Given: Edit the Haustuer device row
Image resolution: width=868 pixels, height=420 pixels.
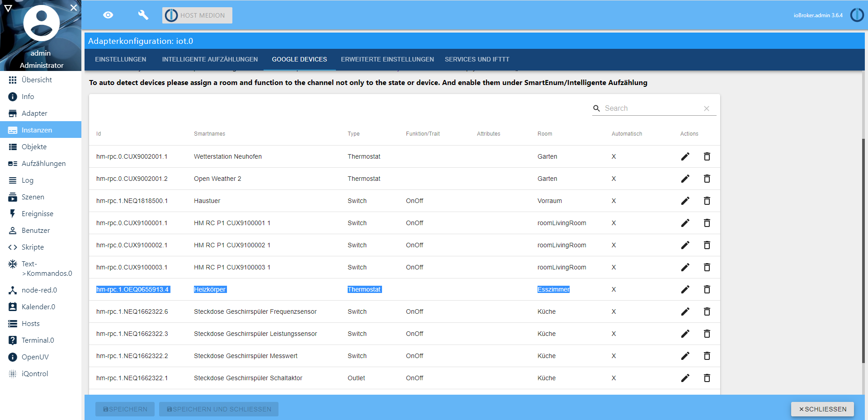Looking at the screenshot, I should (x=685, y=201).
